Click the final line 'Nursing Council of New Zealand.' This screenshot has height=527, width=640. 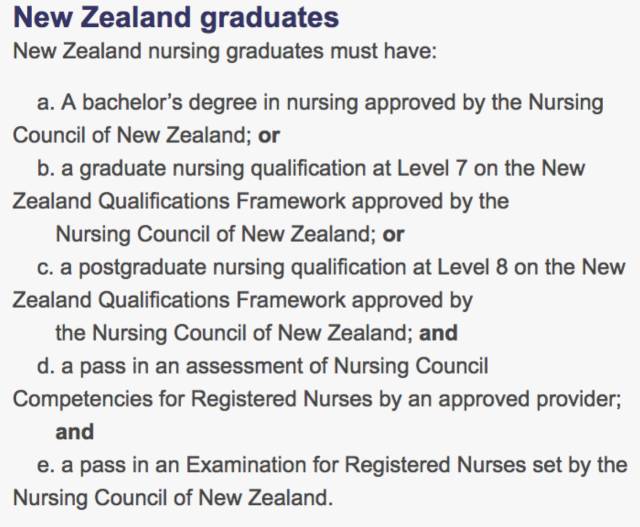(173, 498)
